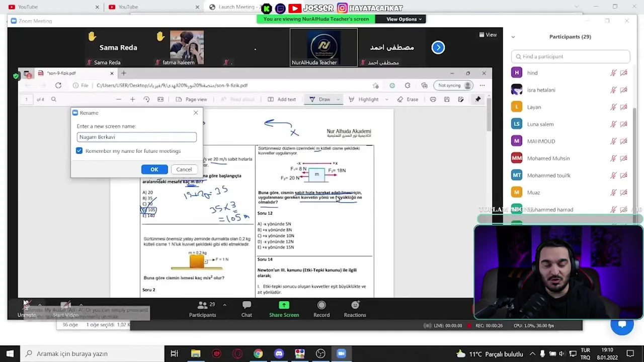
Task: Open a new tab in Edge
Action: (124, 73)
